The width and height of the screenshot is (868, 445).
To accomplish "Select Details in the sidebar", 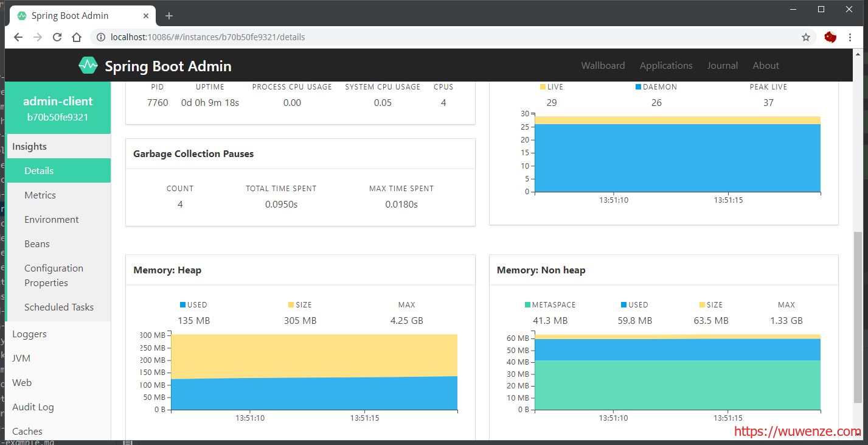I will 59,170.
